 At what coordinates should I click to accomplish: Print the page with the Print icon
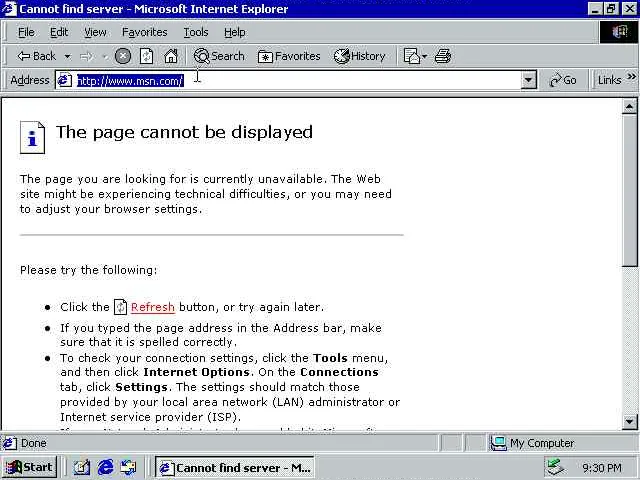pyautogui.click(x=443, y=56)
